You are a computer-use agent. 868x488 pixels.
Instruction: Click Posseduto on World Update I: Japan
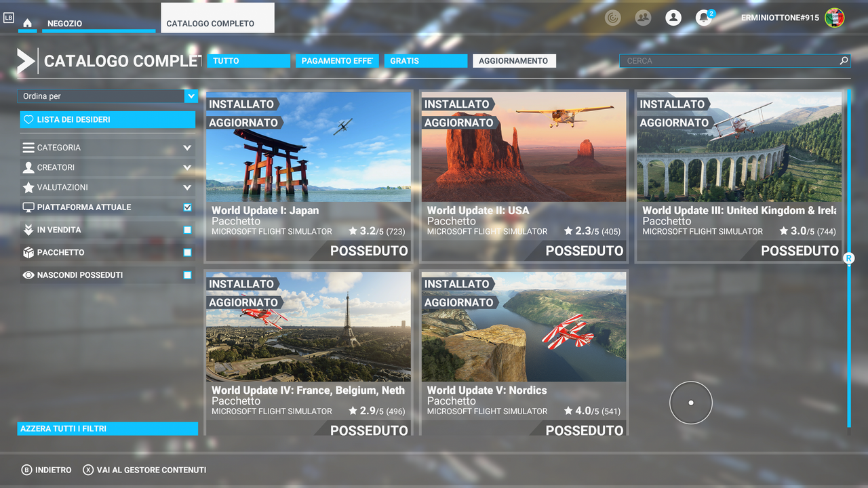[x=369, y=251]
